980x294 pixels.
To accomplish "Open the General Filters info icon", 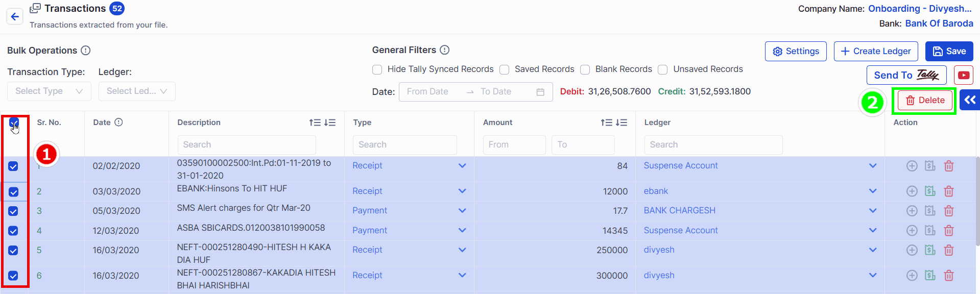I will coord(445,50).
